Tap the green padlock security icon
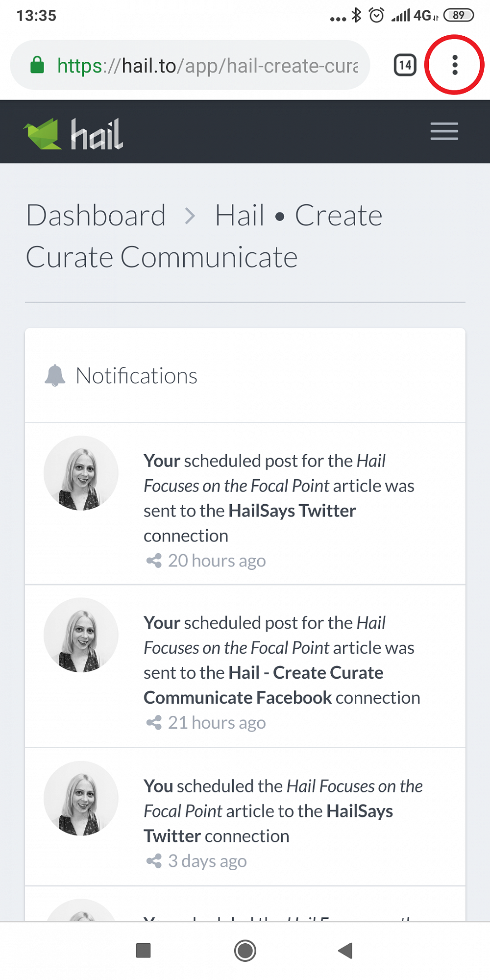This screenshot has width=490, height=980. pos(37,65)
